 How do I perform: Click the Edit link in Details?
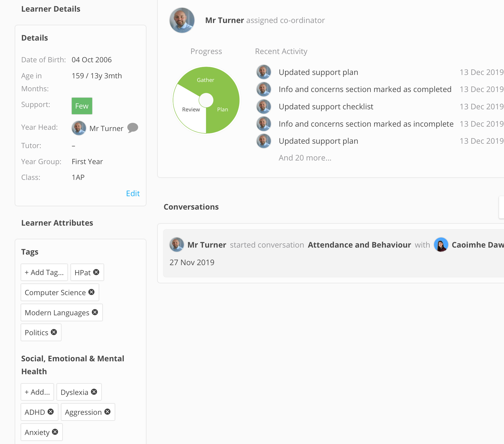click(133, 193)
